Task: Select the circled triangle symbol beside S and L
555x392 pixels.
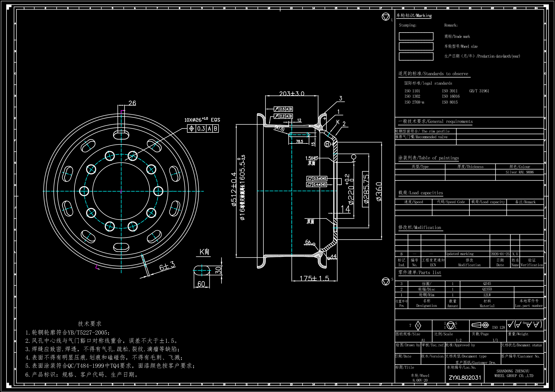Action: pos(451,326)
